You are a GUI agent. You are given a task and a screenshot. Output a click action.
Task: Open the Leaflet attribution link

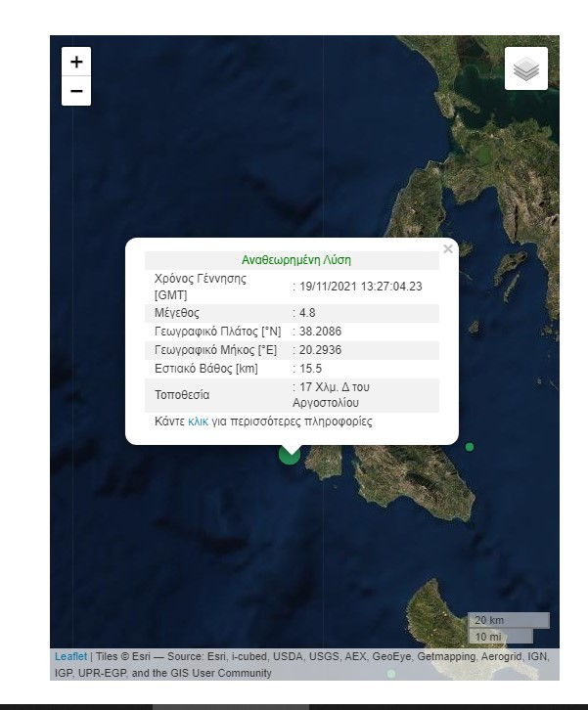pyautogui.click(x=70, y=657)
